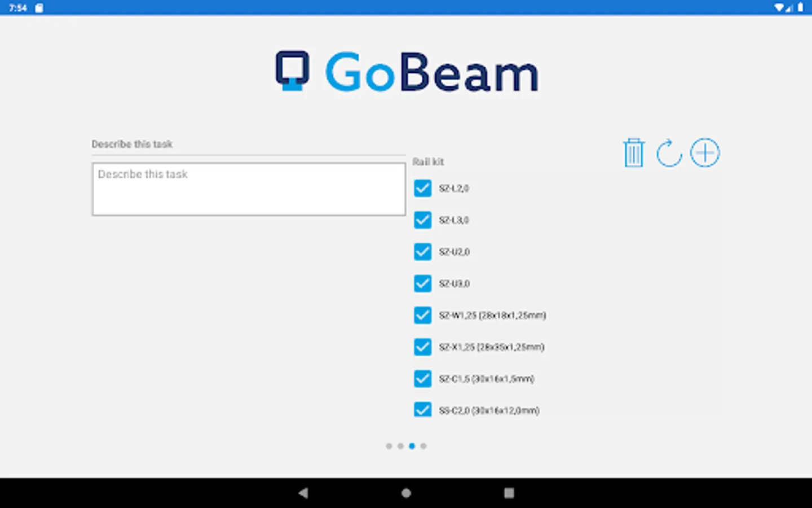
Task: Toggle the SZ-U3,0 checkbox
Action: [x=422, y=283]
